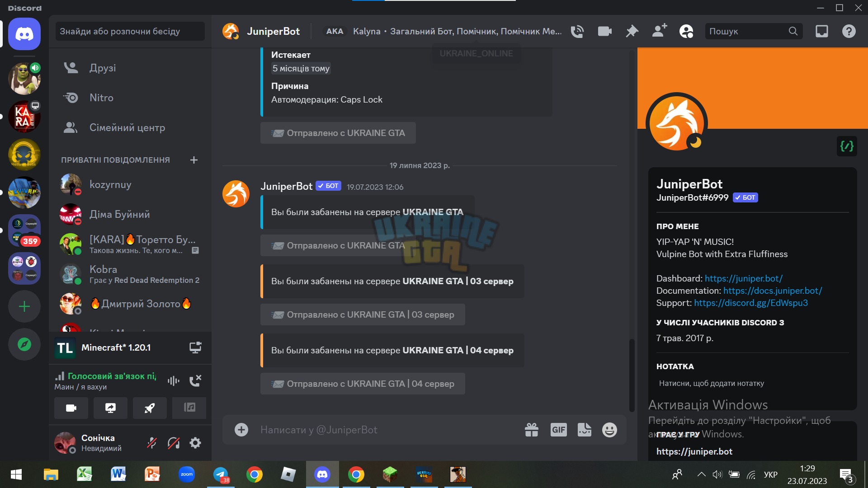Click the conversation search box on the left
This screenshot has height=488, width=868.
tap(130, 31)
